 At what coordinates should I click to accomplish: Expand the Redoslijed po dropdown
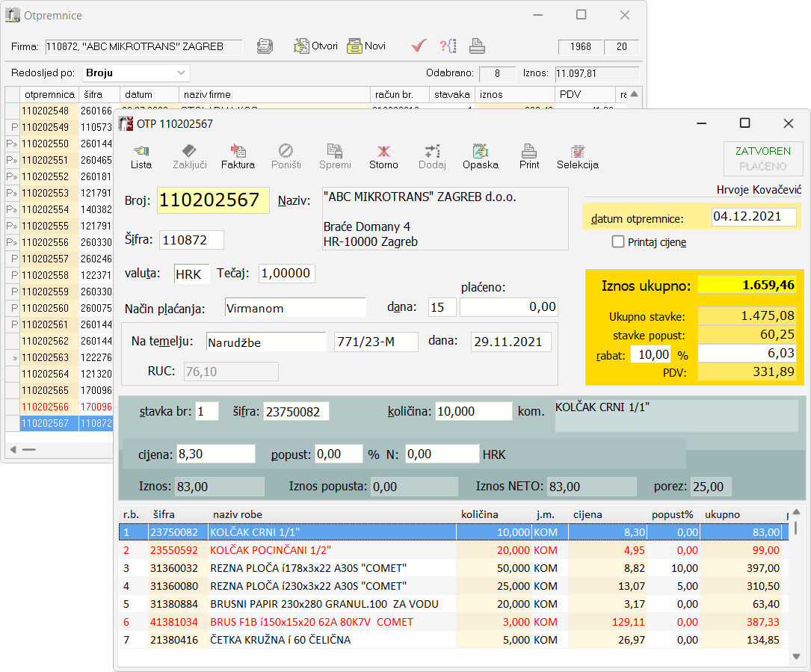click(x=181, y=73)
